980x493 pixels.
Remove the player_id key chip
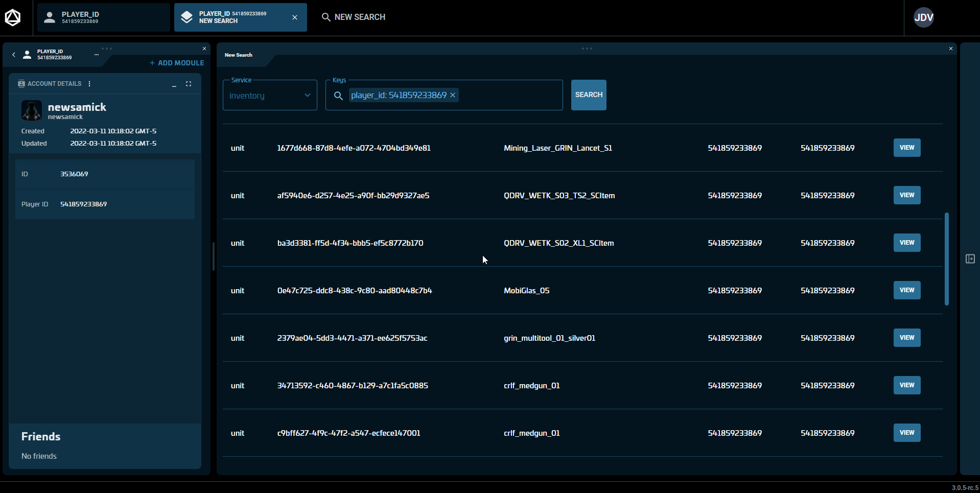point(453,95)
